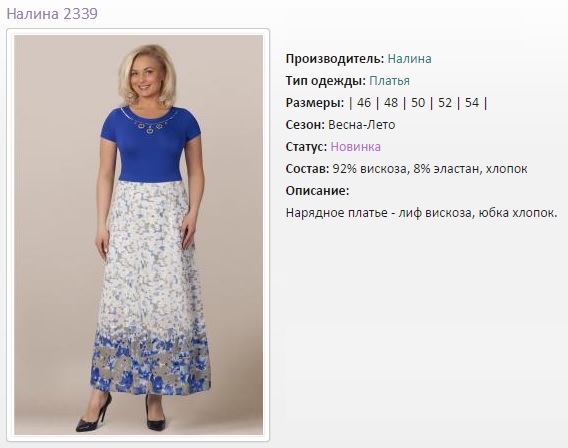The image size is (568, 448).
Task: Click the Сезон Весна-Лето text
Action: tap(340, 125)
